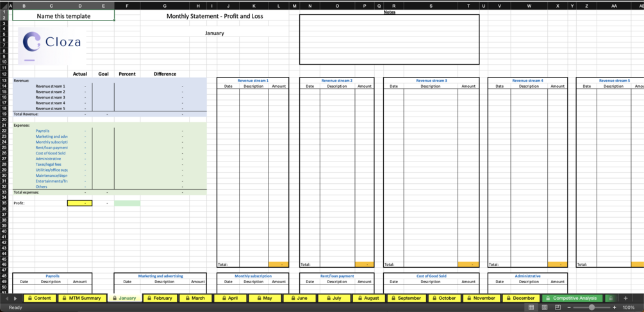Click the 'January' month heading cell
This screenshot has height=312, width=644.
215,33
